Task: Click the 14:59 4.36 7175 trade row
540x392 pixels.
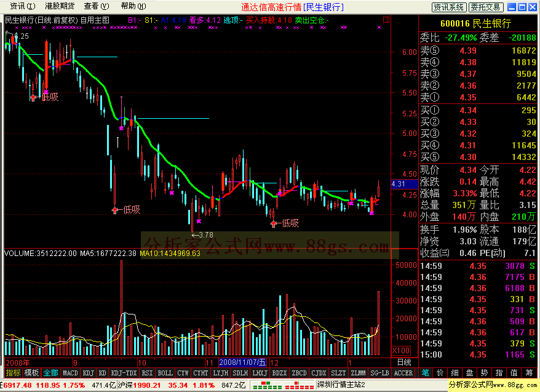Action: point(478,277)
